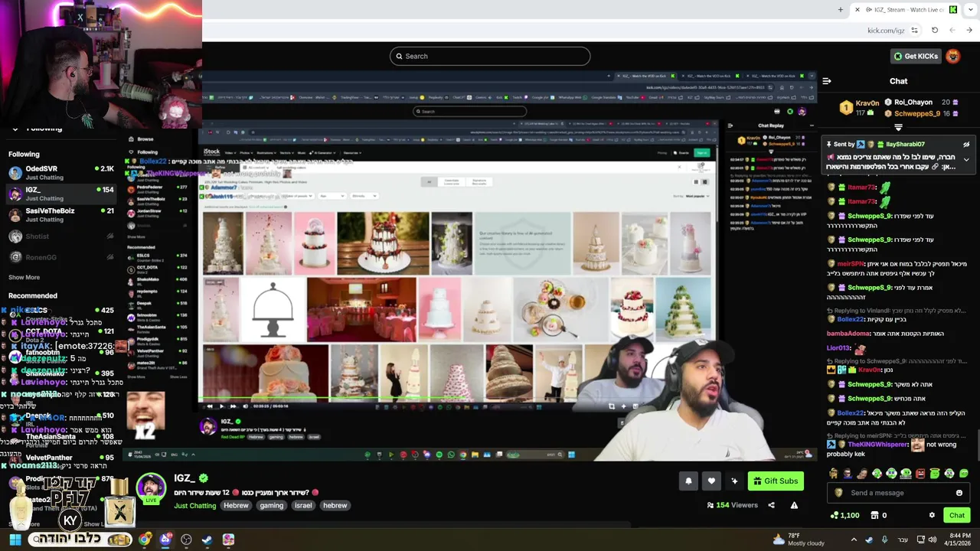The width and height of the screenshot is (980, 551).
Task: Click the 154 Viewers count
Action: [732, 505]
